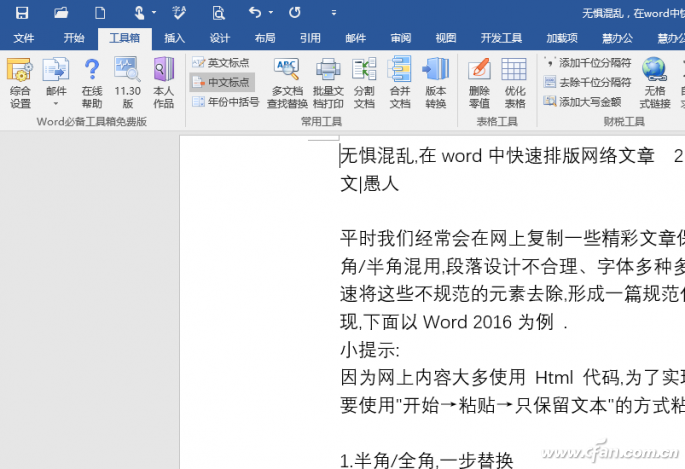
Task: Switch to the 开始 ribbon tab
Action: tap(74, 38)
